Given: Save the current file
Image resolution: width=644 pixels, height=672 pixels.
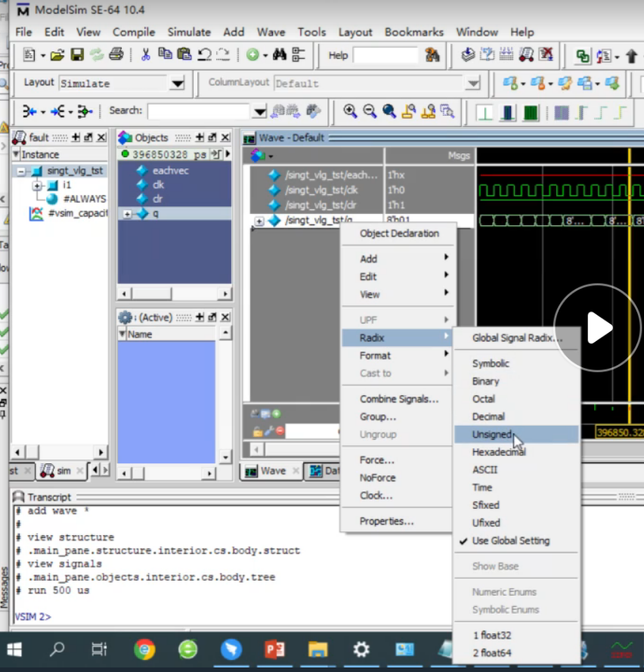Looking at the screenshot, I should pos(78,54).
